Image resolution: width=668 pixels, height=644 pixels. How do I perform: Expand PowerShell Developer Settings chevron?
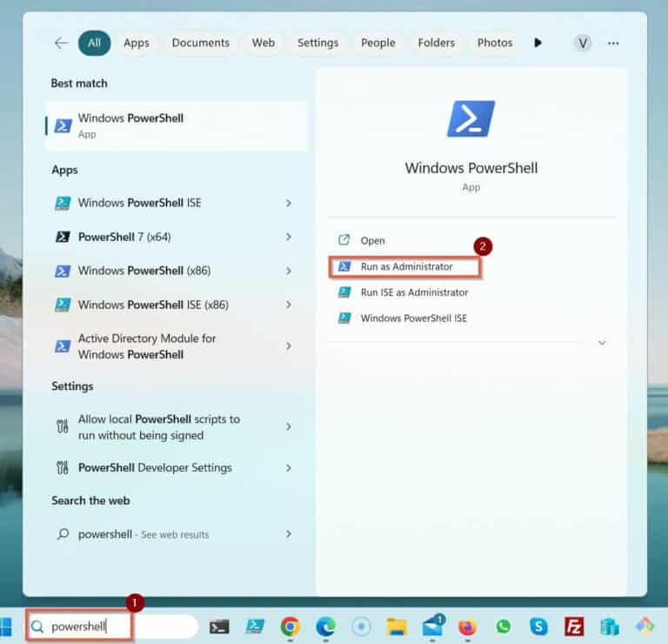click(289, 468)
